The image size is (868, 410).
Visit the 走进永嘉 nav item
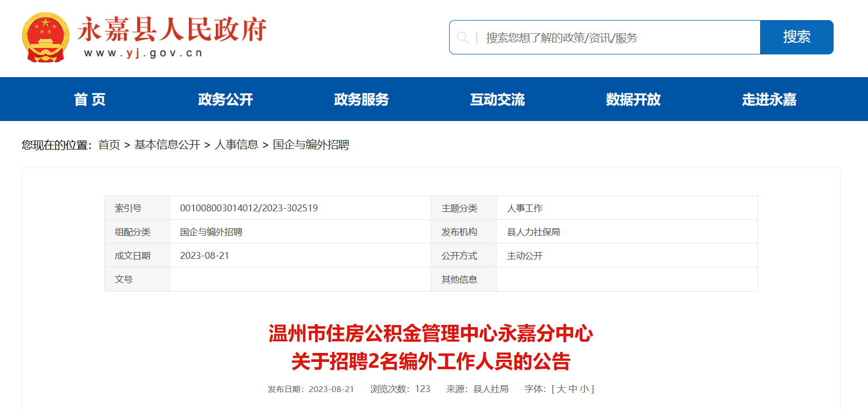point(769,99)
